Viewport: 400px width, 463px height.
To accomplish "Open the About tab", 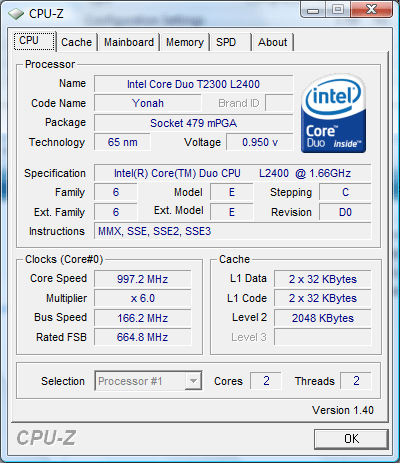I will (273, 42).
